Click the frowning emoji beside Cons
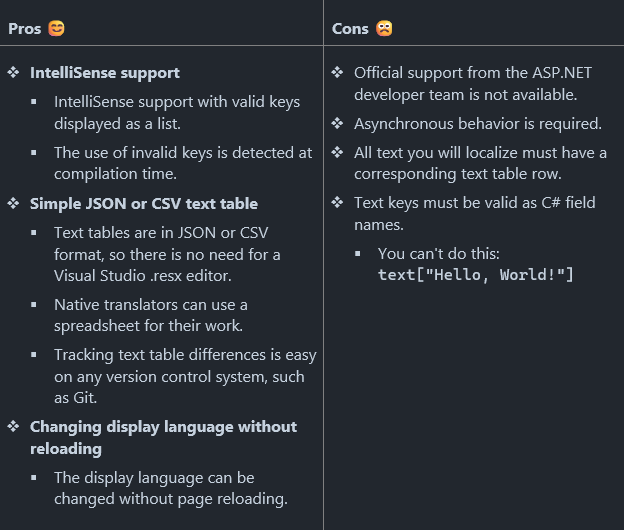The image size is (624, 530). pyautogui.click(x=384, y=29)
